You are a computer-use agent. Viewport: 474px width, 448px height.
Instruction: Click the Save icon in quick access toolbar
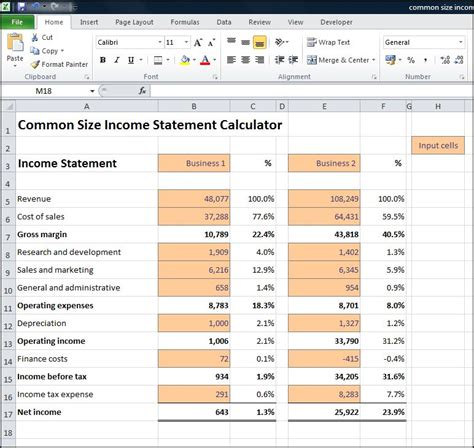coord(22,6)
